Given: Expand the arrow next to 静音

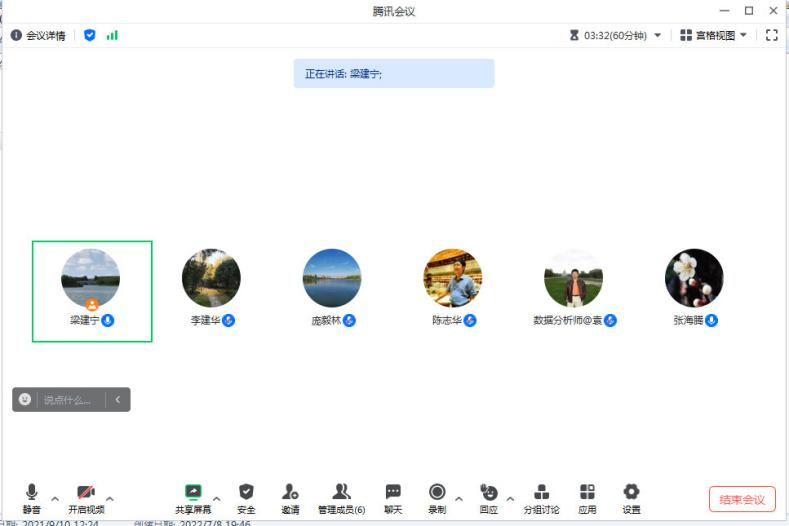Looking at the screenshot, I should [55, 498].
